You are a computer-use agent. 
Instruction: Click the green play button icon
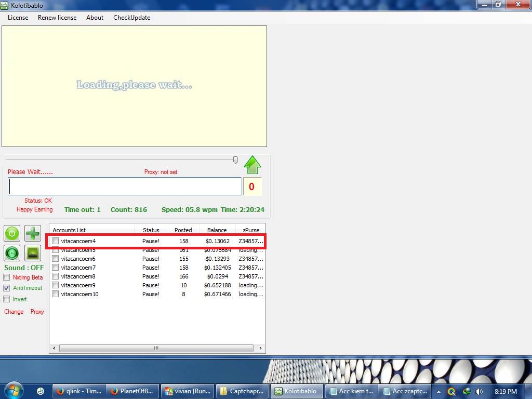click(x=12, y=253)
